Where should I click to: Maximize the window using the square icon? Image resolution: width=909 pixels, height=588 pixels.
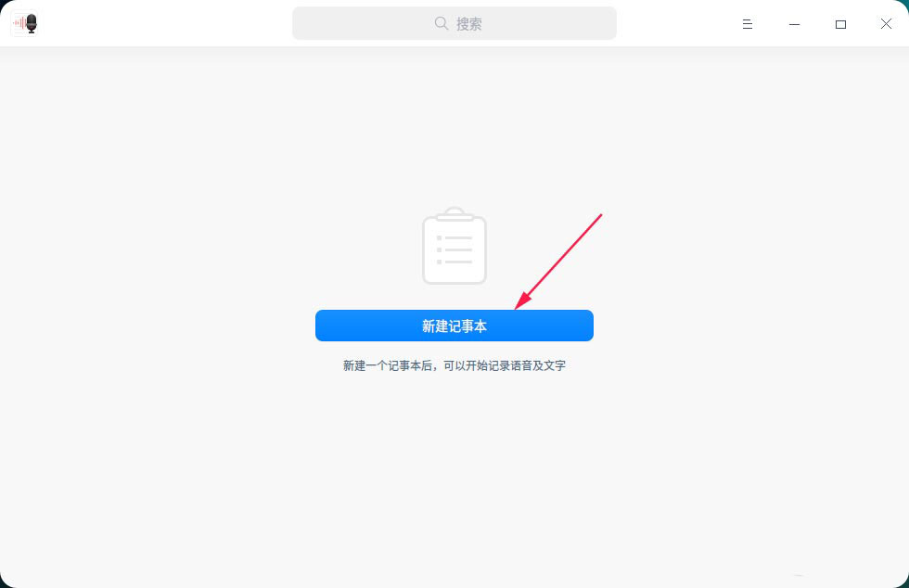point(840,24)
